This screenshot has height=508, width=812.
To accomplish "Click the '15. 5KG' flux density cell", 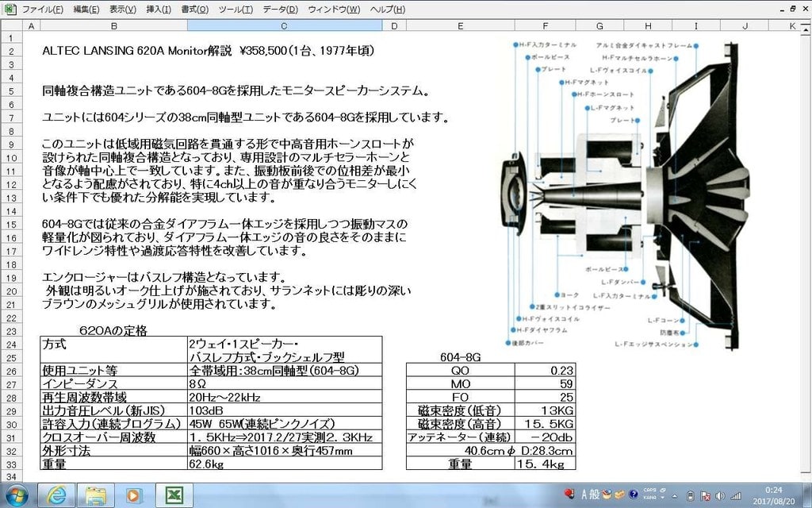I will (546, 424).
